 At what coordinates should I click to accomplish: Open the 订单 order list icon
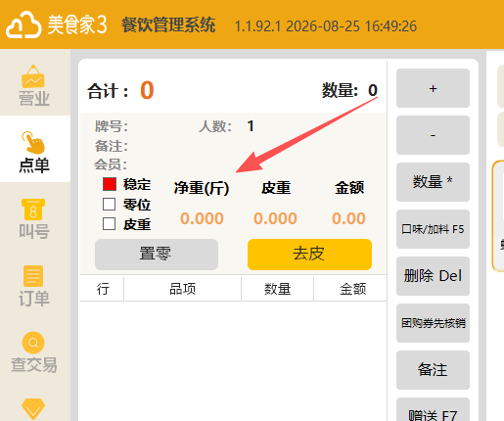(33, 276)
